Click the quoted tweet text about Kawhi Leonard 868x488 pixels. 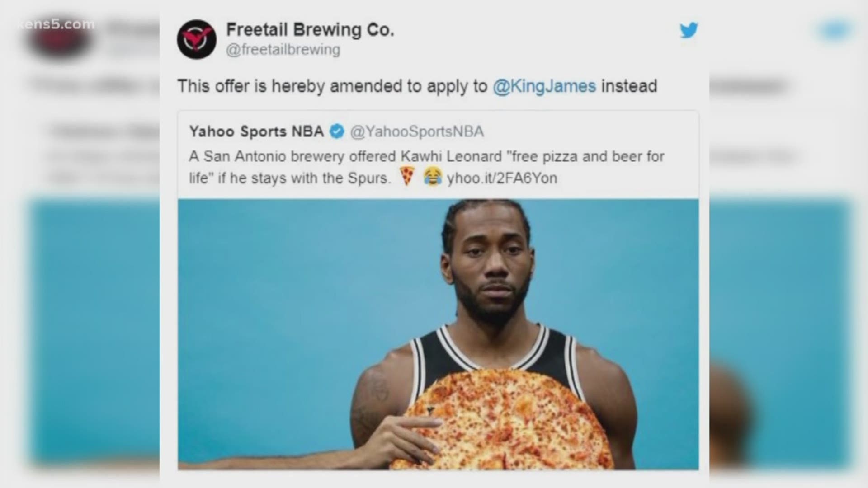tap(426, 167)
